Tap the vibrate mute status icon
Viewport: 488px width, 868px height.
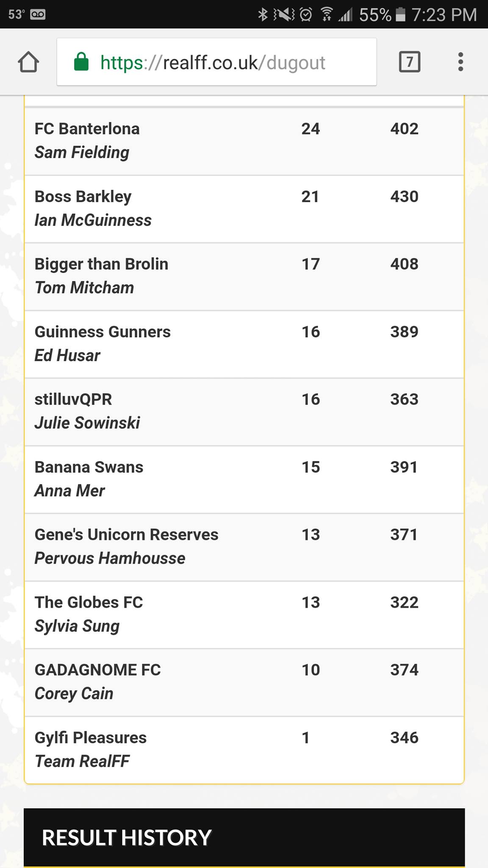pos(284,14)
